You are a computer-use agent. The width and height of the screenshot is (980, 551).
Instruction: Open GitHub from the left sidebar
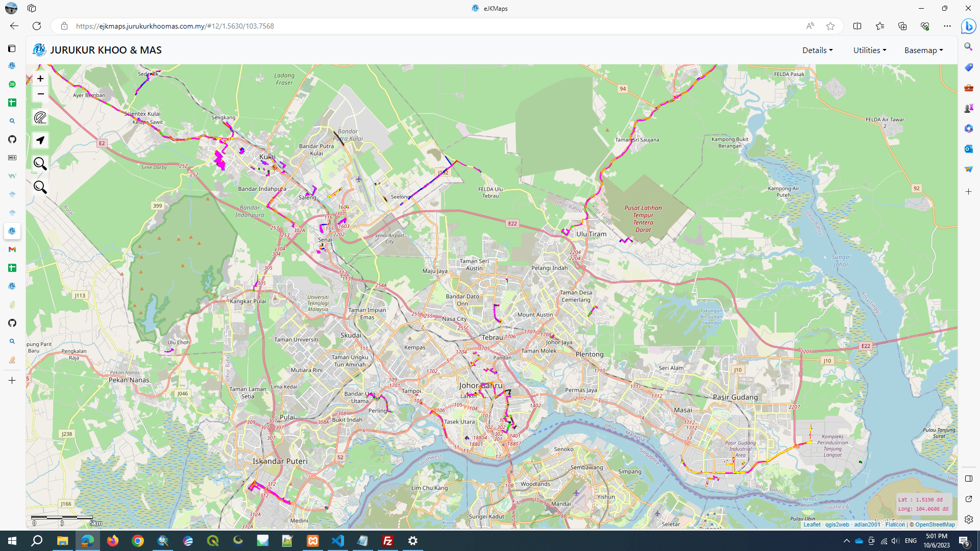12,139
